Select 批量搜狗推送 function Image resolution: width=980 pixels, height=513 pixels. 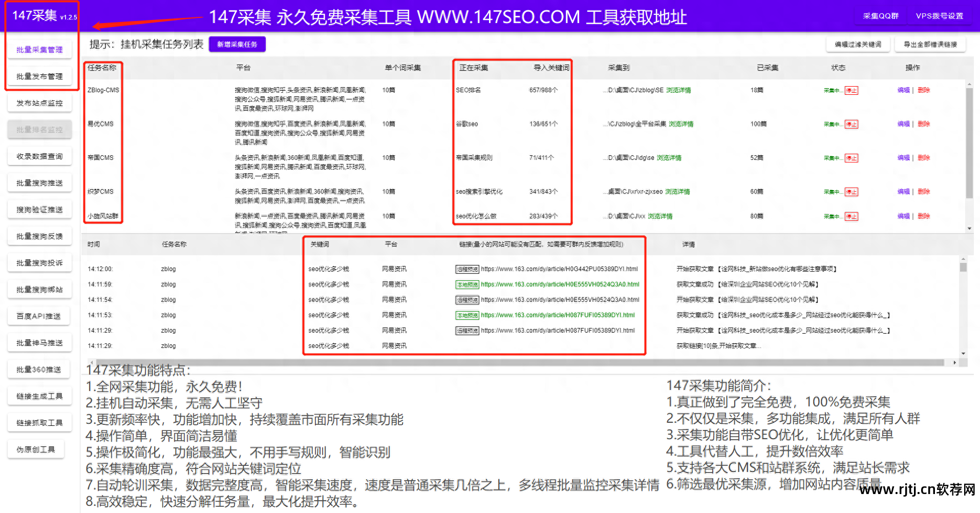pos(39,182)
